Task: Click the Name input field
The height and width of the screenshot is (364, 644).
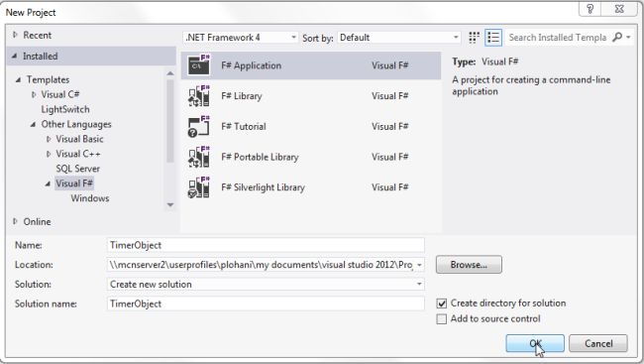Action: [266, 245]
